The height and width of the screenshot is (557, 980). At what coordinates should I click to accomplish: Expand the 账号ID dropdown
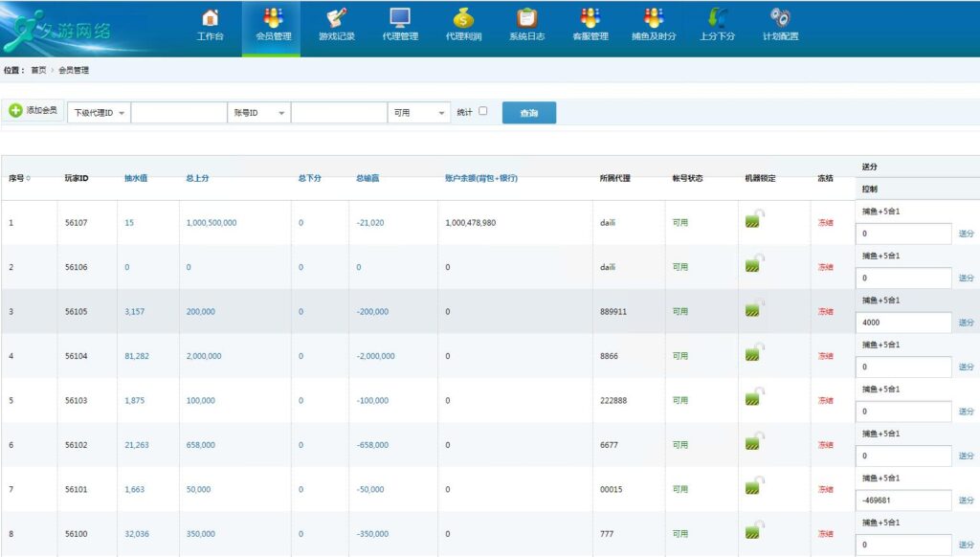pyautogui.click(x=258, y=113)
